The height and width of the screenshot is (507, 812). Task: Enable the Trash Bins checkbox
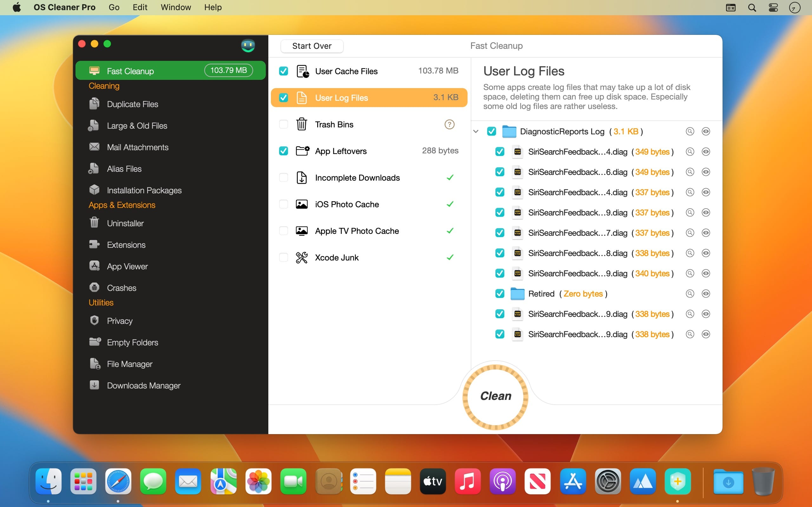(x=284, y=125)
